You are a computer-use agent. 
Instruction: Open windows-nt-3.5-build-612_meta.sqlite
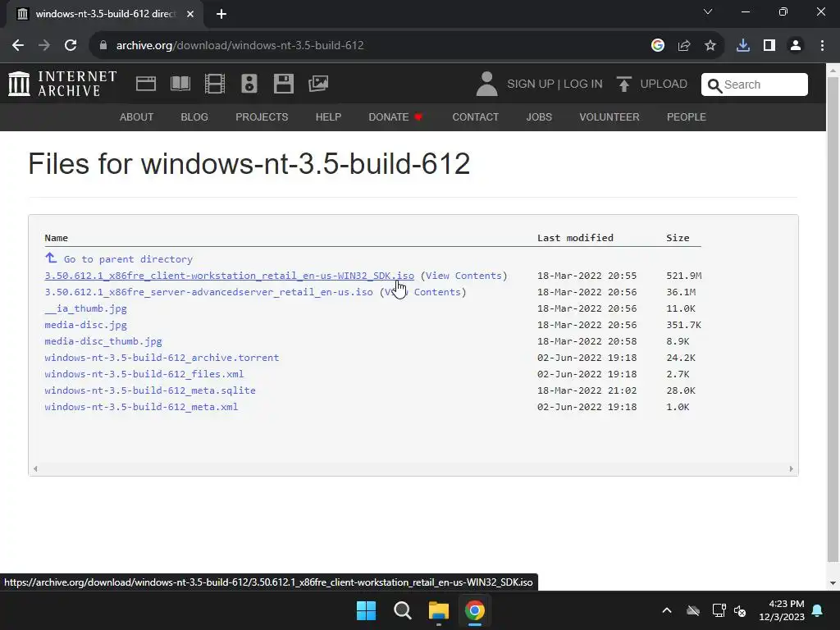150,390
